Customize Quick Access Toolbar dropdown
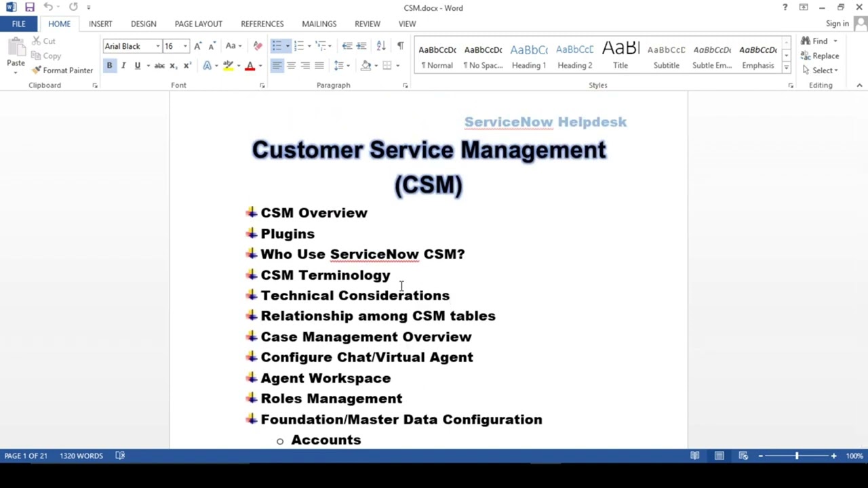Image resolution: width=868 pixels, height=488 pixels. point(89,7)
